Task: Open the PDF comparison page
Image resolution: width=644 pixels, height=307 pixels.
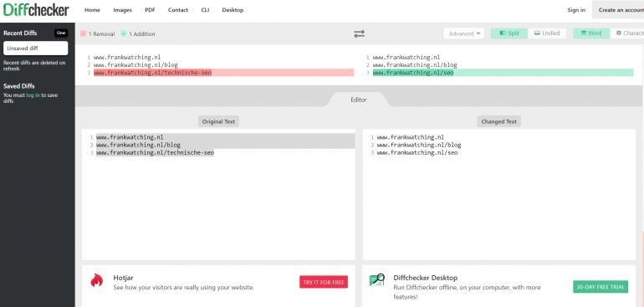Action: pyautogui.click(x=150, y=10)
